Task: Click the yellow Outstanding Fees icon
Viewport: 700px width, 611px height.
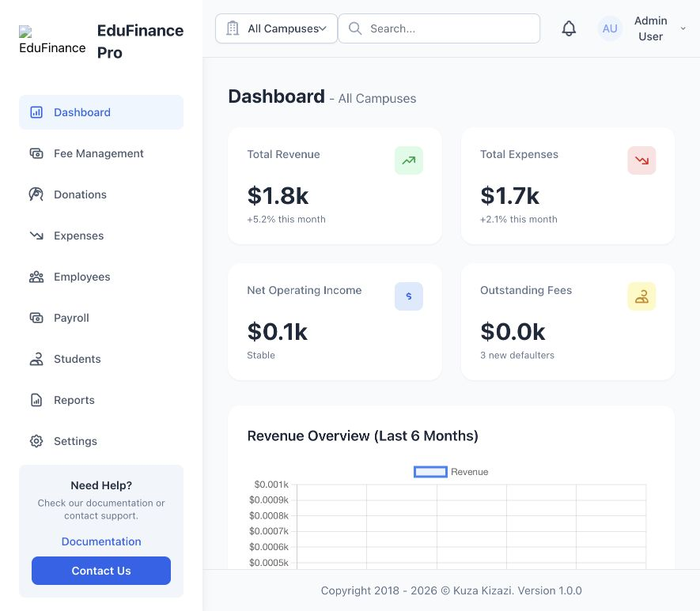Action: [641, 296]
